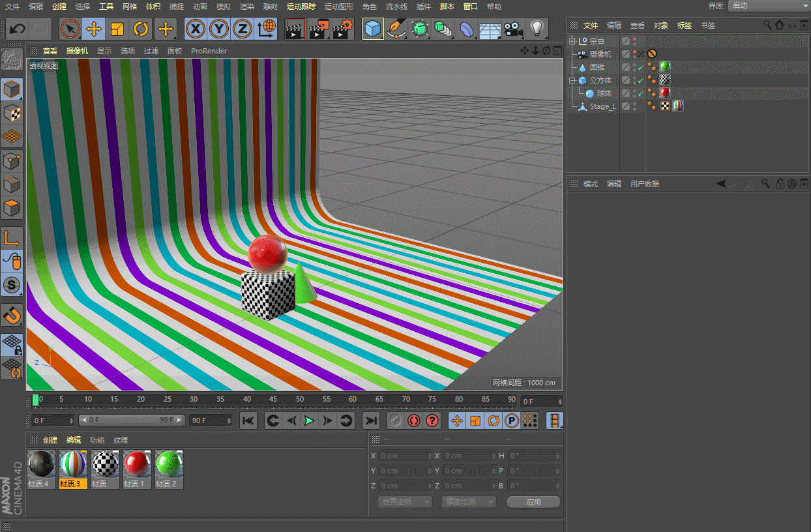Image resolution: width=811 pixels, height=532 pixels.
Task: Collapse the 立方体 object hierarchy
Action: 572,81
